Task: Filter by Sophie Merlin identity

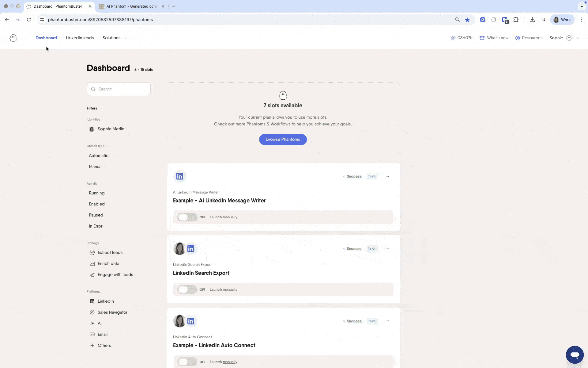Action: click(x=107, y=129)
